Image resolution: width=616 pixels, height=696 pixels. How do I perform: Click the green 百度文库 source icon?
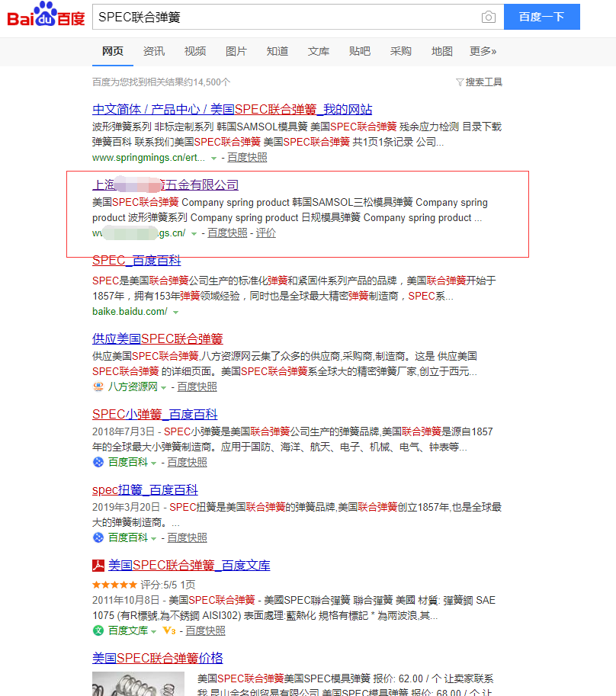click(98, 630)
